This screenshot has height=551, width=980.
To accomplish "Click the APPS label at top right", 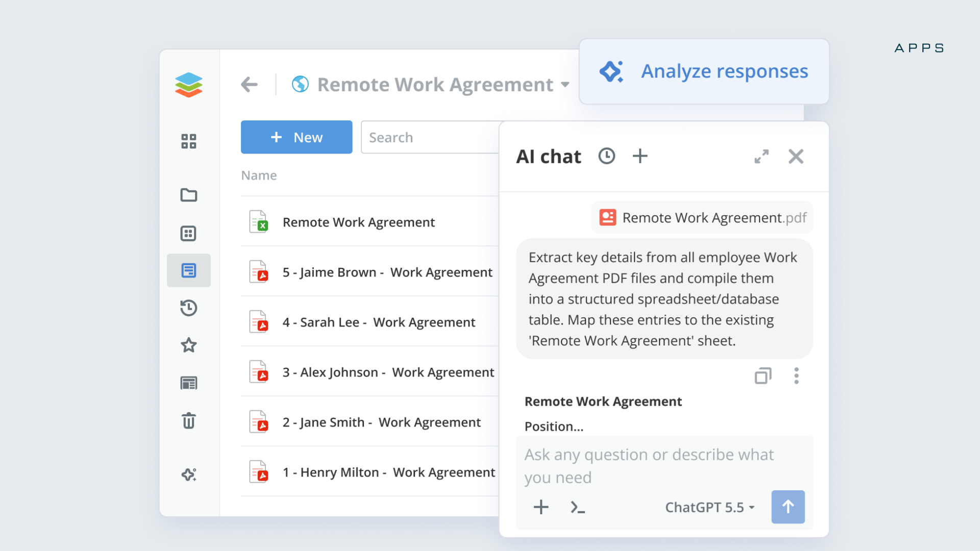I will [919, 48].
